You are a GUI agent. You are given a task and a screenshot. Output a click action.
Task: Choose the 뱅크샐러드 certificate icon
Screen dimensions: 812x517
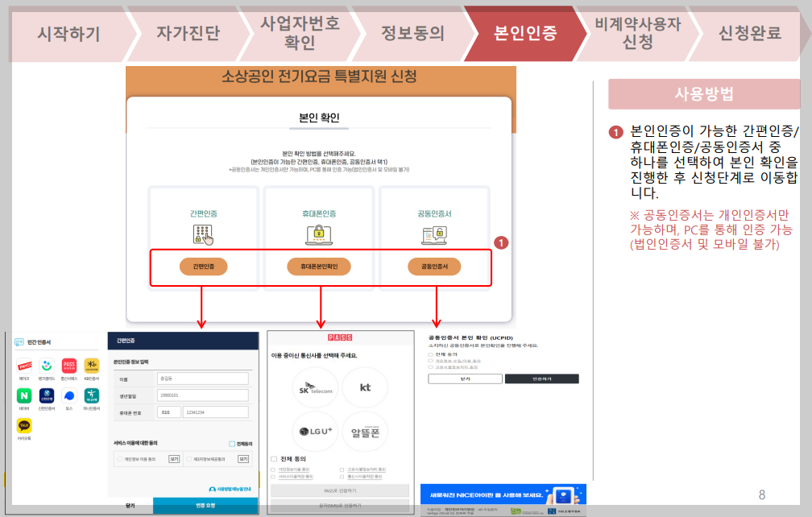pyautogui.click(x=47, y=366)
